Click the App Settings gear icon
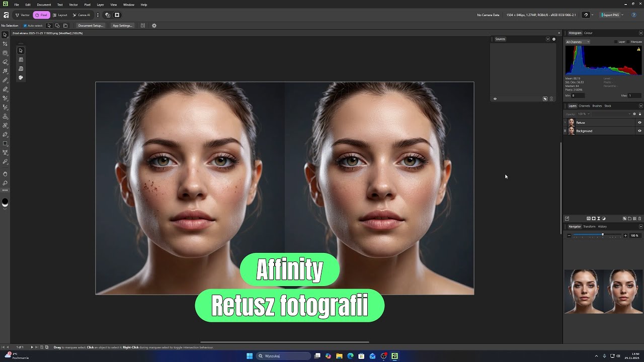The image size is (644, 362). (x=154, y=26)
